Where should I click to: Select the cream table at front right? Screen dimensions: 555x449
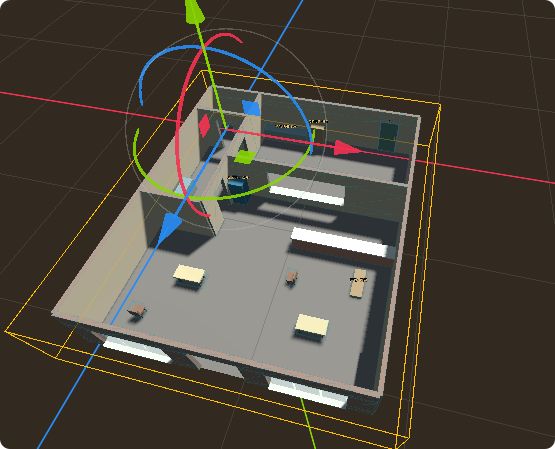tap(312, 325)
